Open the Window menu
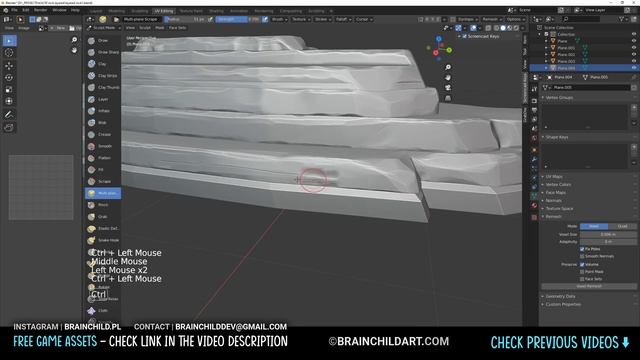 coord(60,10)
